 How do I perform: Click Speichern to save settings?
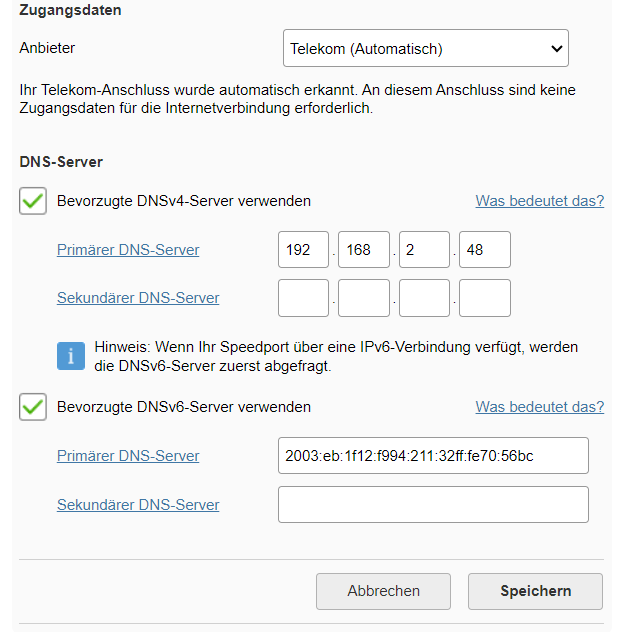[535, 591]
